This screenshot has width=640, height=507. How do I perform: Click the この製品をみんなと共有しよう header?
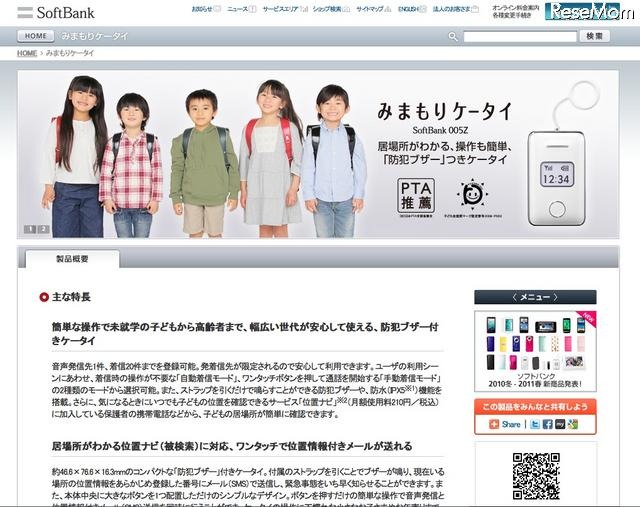535,407
